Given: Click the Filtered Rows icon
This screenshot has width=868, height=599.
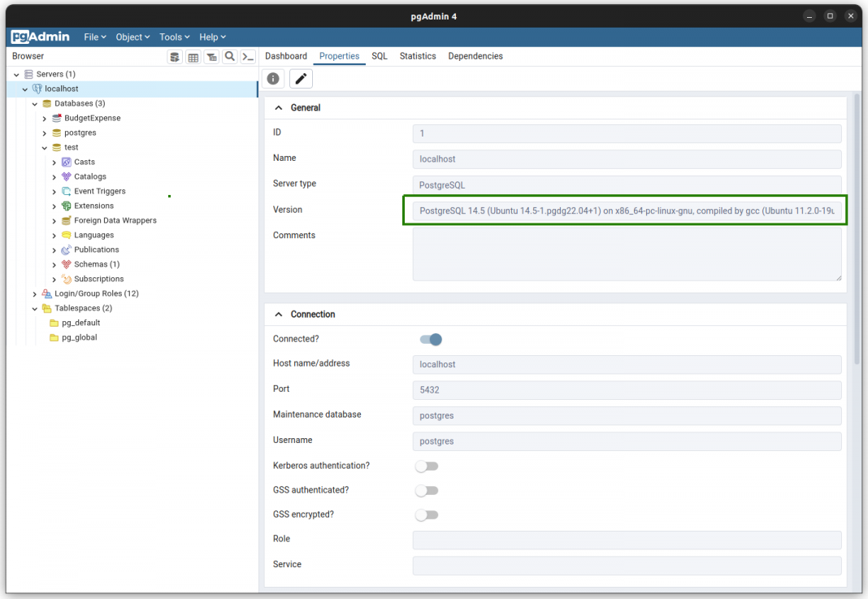Looking at the screenshot, I should point(211,57).
